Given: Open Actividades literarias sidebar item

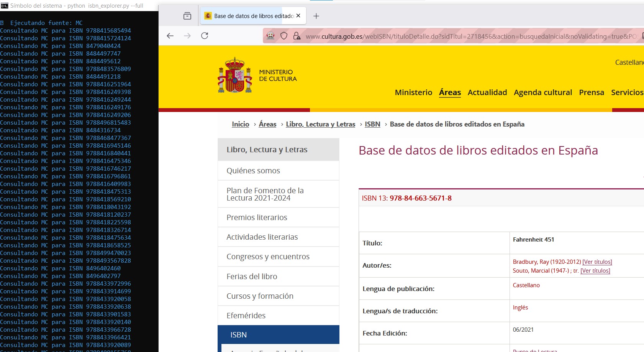Looking at the screenshot, I should pos(279,237).
